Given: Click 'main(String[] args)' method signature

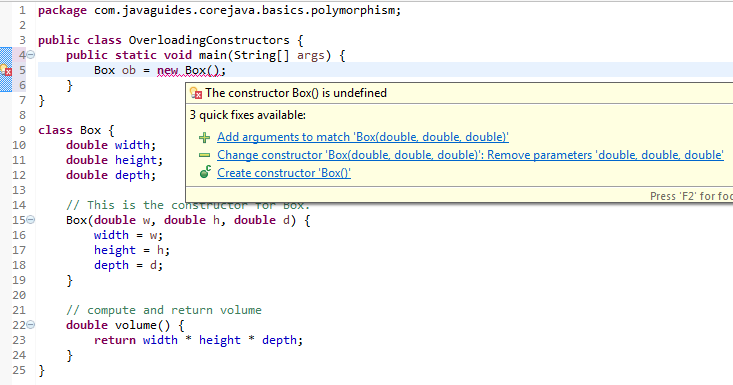Looking at the screenshot, I should pos(265,56).
